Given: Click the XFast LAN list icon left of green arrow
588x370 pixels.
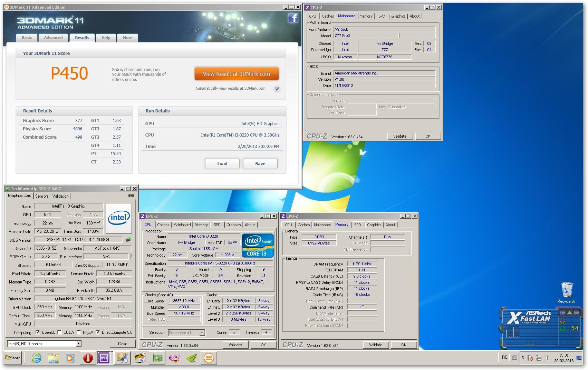Looking at the screenshot, I should (562, 312).
